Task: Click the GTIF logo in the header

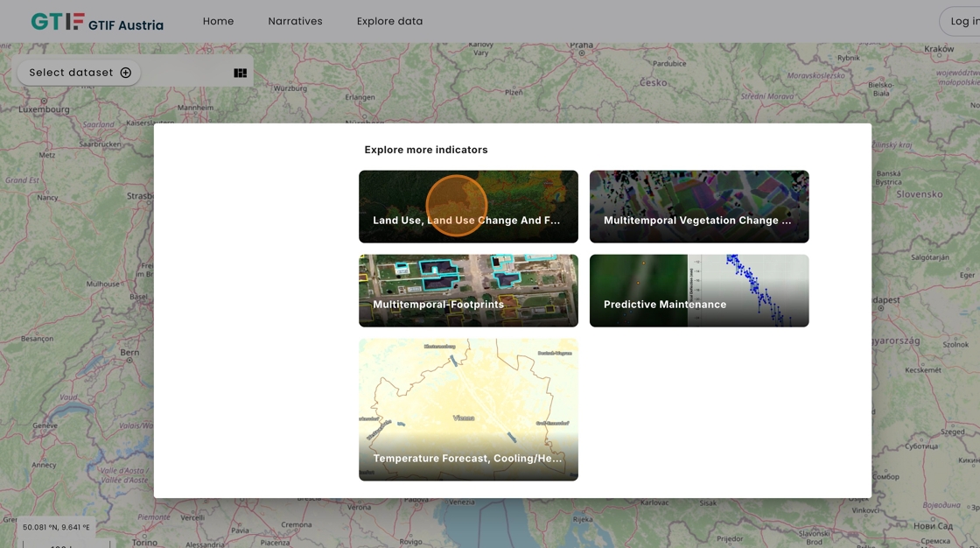Action: point(58,22)
